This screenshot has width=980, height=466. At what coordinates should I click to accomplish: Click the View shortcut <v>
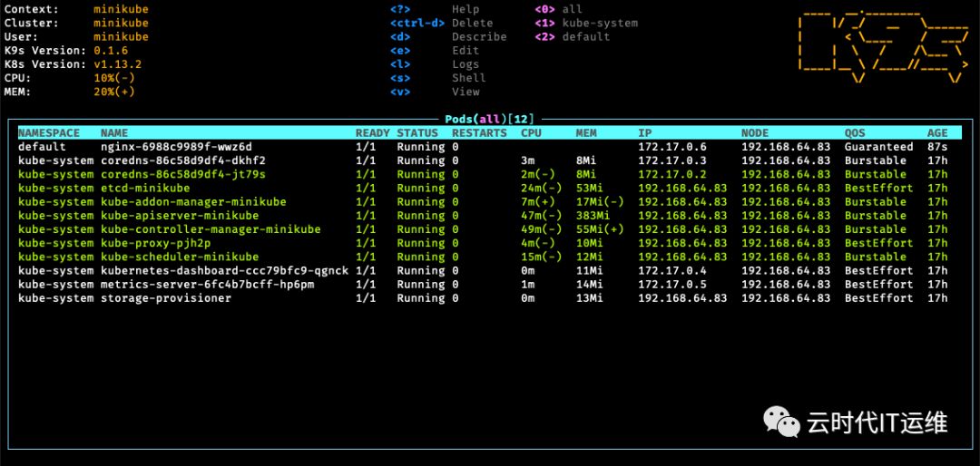pos(400,92)
